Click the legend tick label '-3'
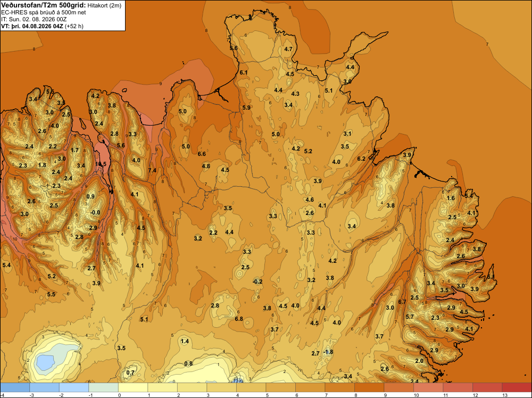This screenshot has width=532, height=398. [31, 395]
